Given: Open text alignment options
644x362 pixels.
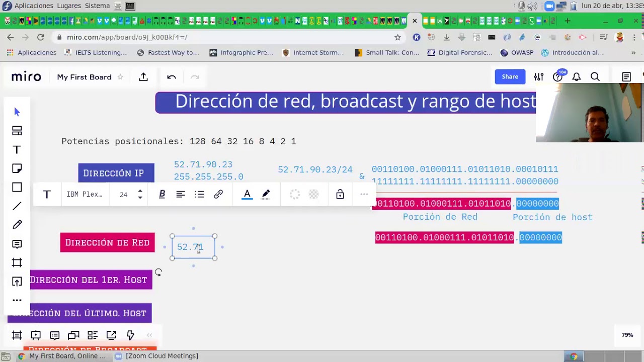Looking at the screenshot, I should (181, 194).
